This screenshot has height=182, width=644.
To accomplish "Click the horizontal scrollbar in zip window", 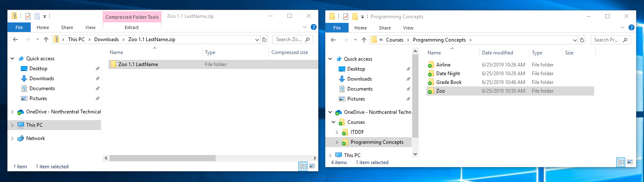I will (x=162, y=158).
